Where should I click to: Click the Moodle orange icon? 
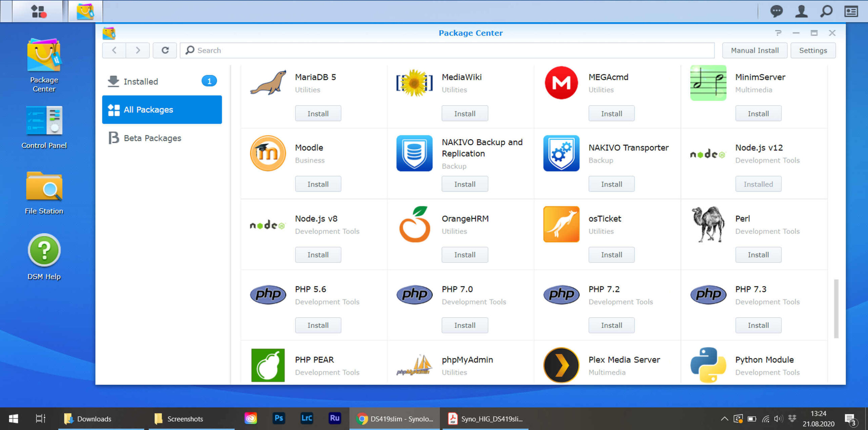pyautogui.click(x=268, y=153)
